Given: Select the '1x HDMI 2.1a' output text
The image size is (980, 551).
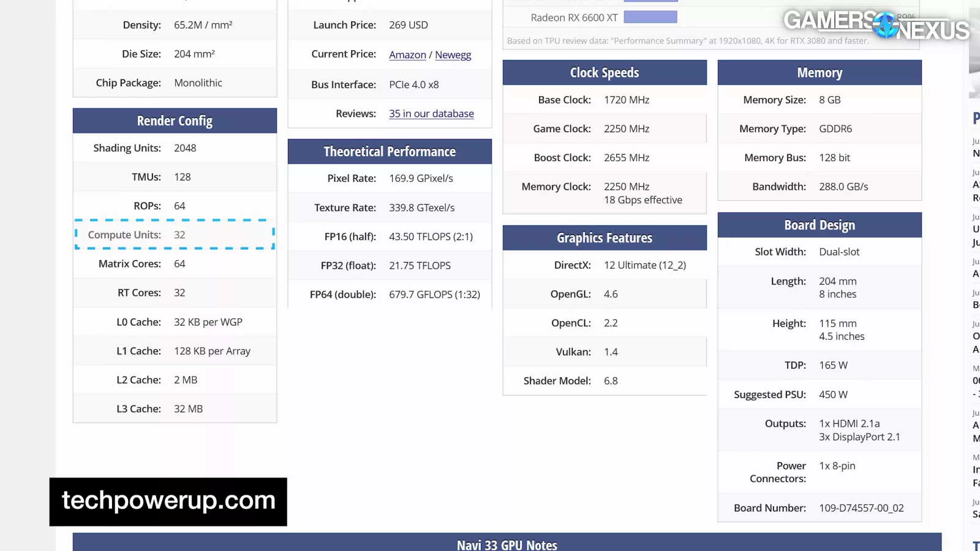Looking at the screenshot, I should tap(850, 424).
